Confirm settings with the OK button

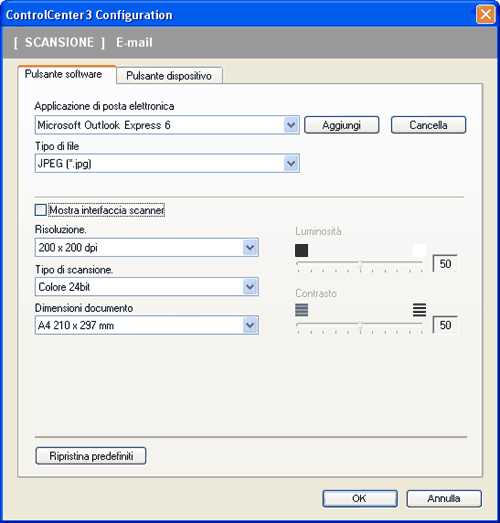click(360, 499)
